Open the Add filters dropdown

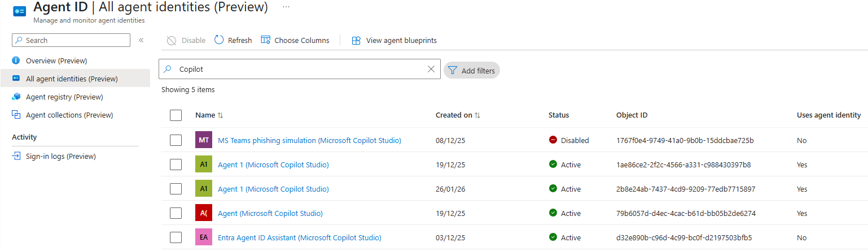point(472,71)
